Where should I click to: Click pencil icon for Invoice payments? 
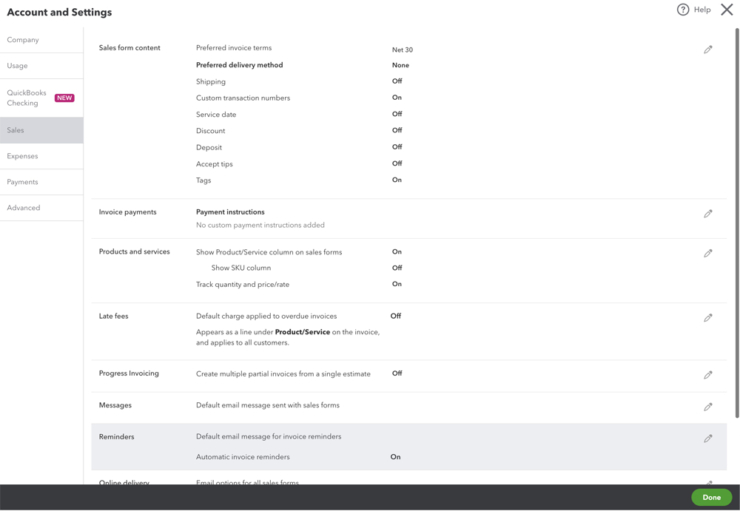[x=708, y=213]
